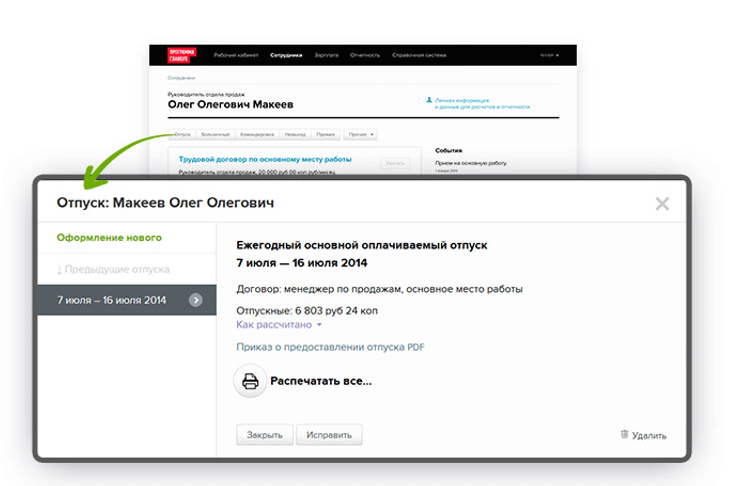The height and width of the screenshot is (486, 740).
Task: Click the person icon next to Личная информация
Action: pos(429,101)
